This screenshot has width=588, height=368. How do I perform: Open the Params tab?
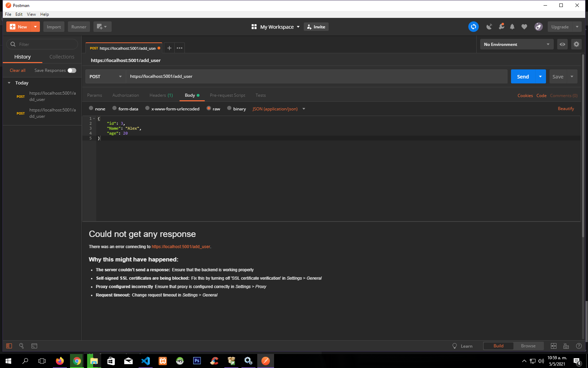(x=94, y=95)
